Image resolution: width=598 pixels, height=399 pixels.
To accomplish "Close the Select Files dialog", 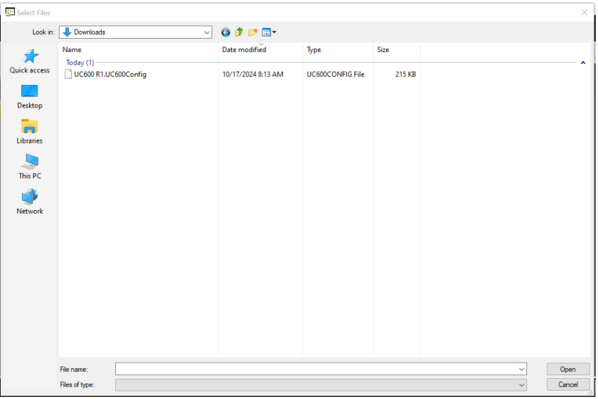I will 584,13.
